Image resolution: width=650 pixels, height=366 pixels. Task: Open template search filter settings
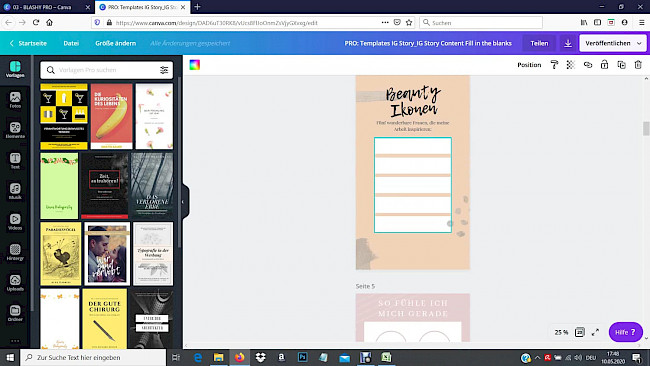164,70
